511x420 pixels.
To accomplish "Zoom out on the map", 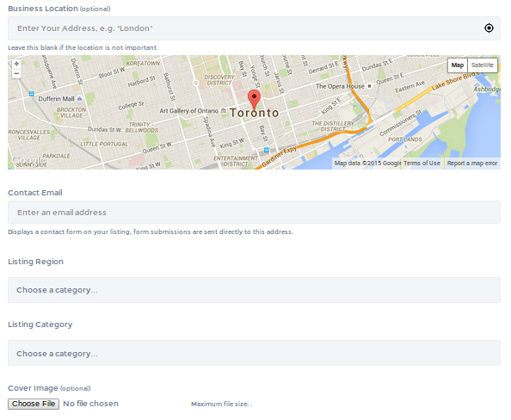I will pos(16,73).
